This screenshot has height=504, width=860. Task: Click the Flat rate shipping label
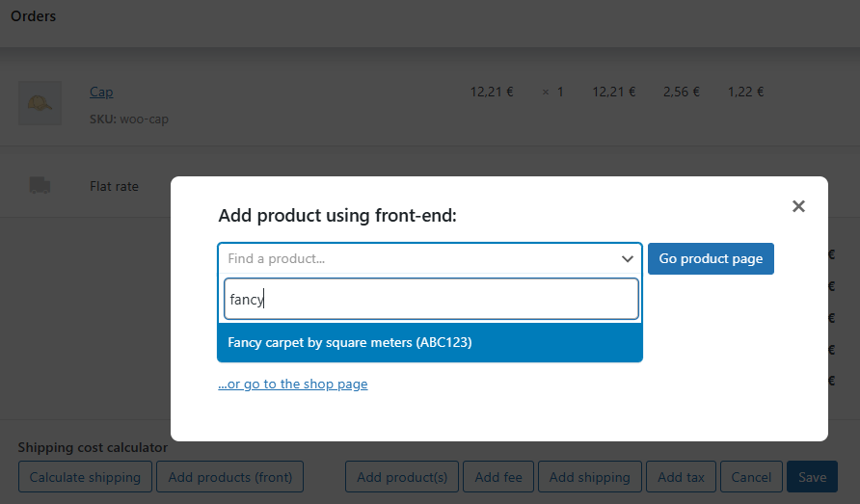click(114, 186)
